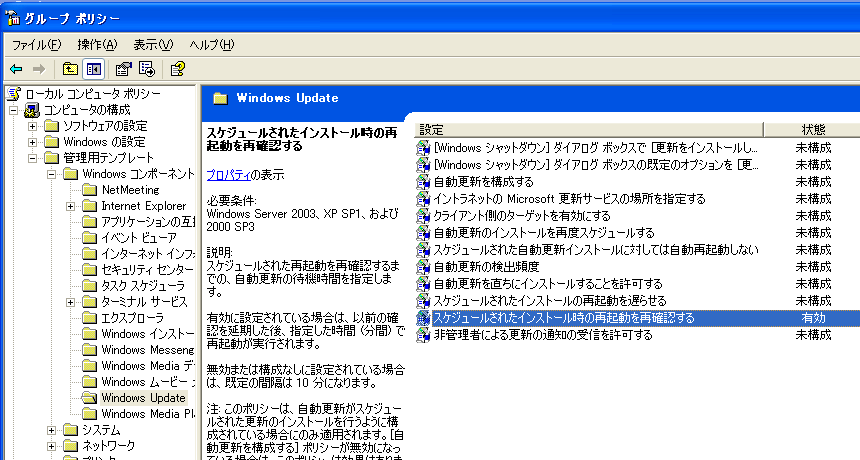Expand the ターミナル サービス node
Viewport: 860px width, 460px height.
click(70, 302)
